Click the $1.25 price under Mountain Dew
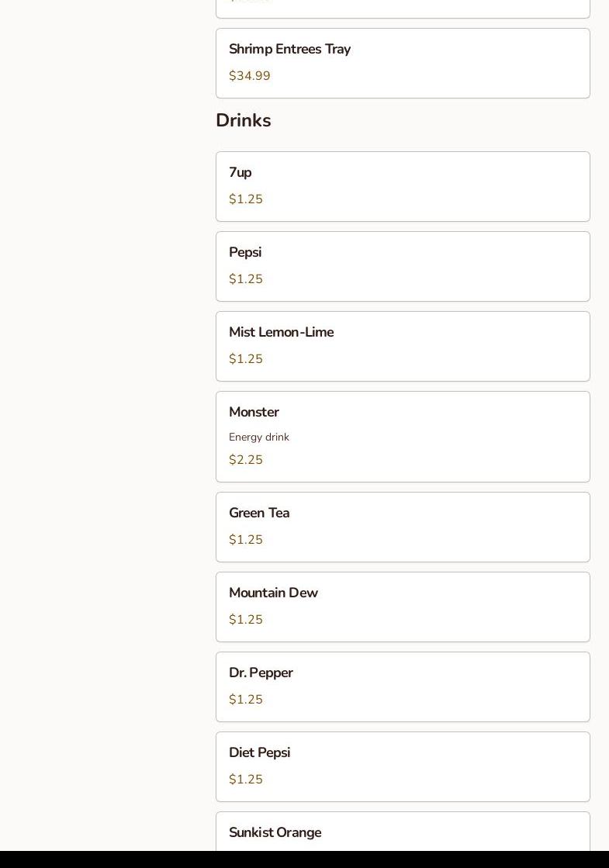The height and width of the screenshot is (868, 609). pyautogui.click(x=246, y=620)
